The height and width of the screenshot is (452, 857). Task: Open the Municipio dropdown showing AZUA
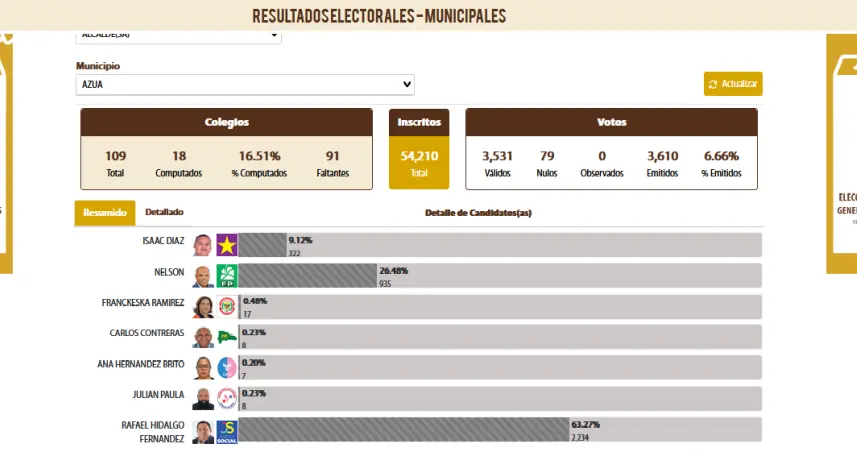pos(245,85)
